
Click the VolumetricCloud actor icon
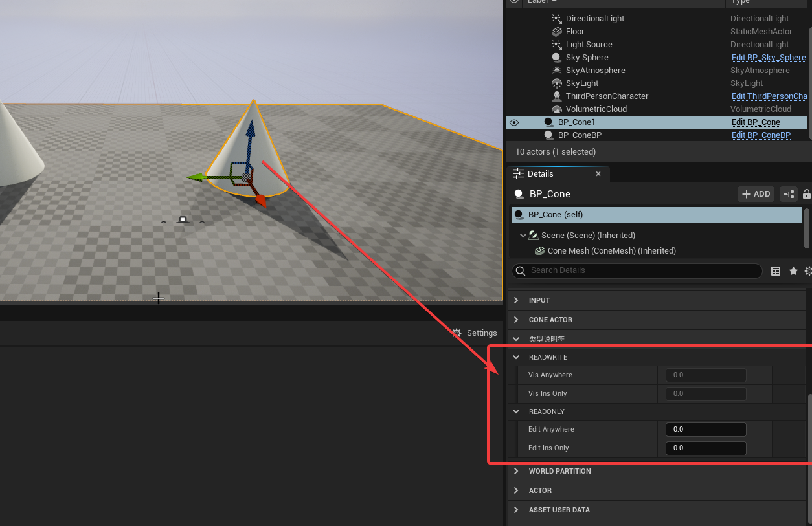click(556, 109)
